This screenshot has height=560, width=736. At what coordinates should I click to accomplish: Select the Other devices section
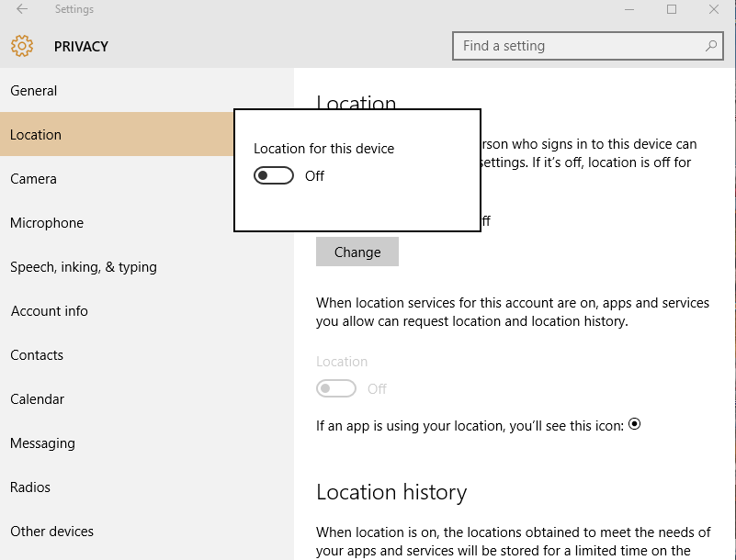[52, 531]
